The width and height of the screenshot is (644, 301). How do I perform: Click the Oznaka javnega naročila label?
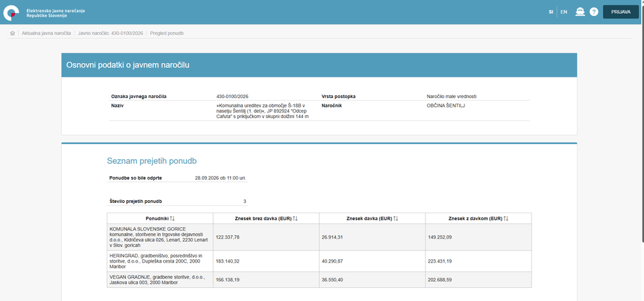click(x=139, y=97)
